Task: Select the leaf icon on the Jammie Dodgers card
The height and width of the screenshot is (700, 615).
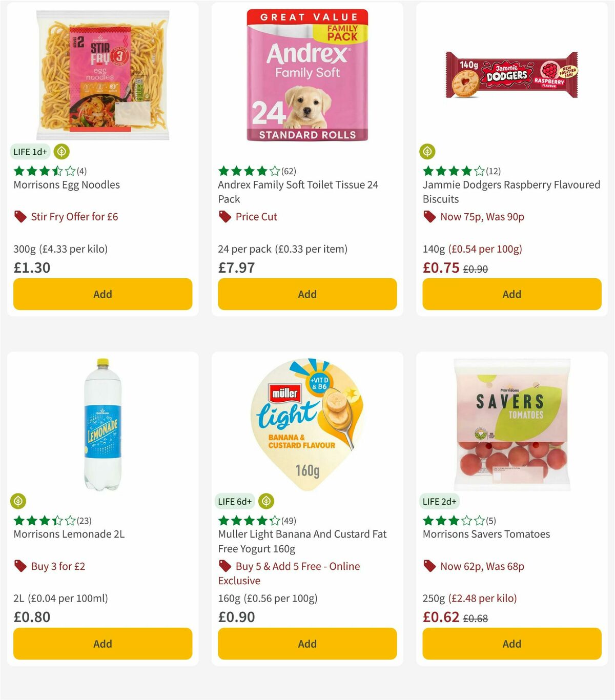Action: [x=428, y=151]
